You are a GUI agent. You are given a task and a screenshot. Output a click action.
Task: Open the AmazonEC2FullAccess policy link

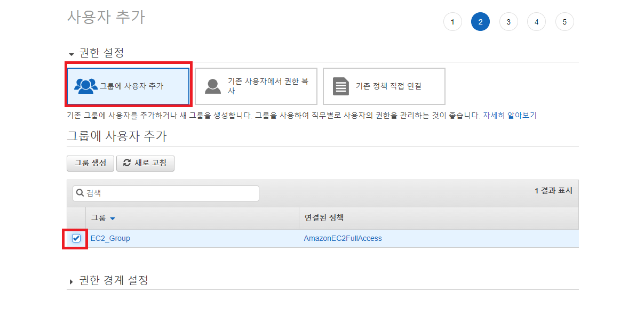(x=343, y=238)
